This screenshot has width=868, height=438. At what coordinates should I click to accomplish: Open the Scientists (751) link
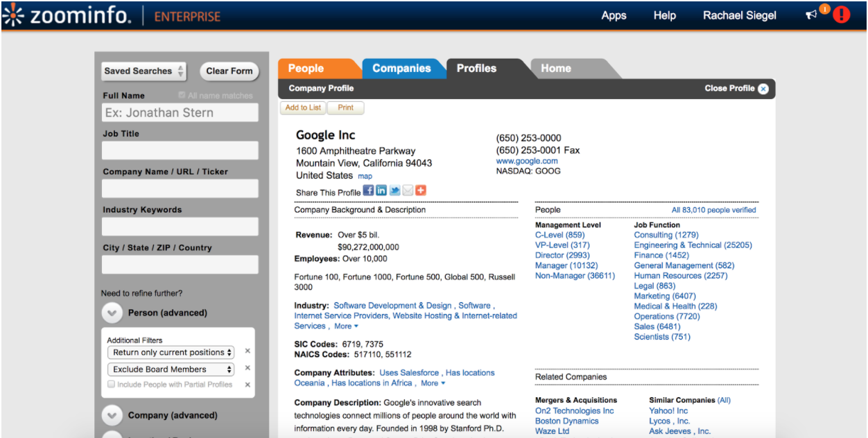(662, 337)
